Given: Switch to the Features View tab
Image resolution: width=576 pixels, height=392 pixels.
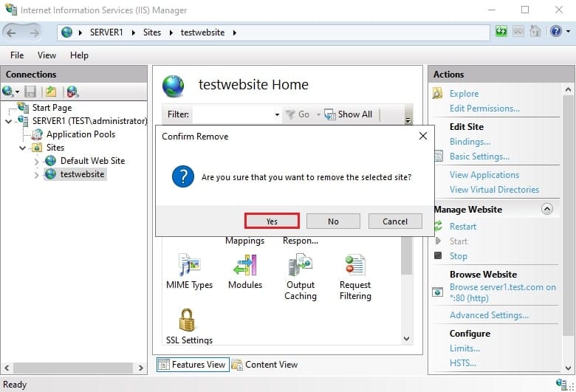Looking at the screenshot, I should pyautogui.click(x=193, y=365).
